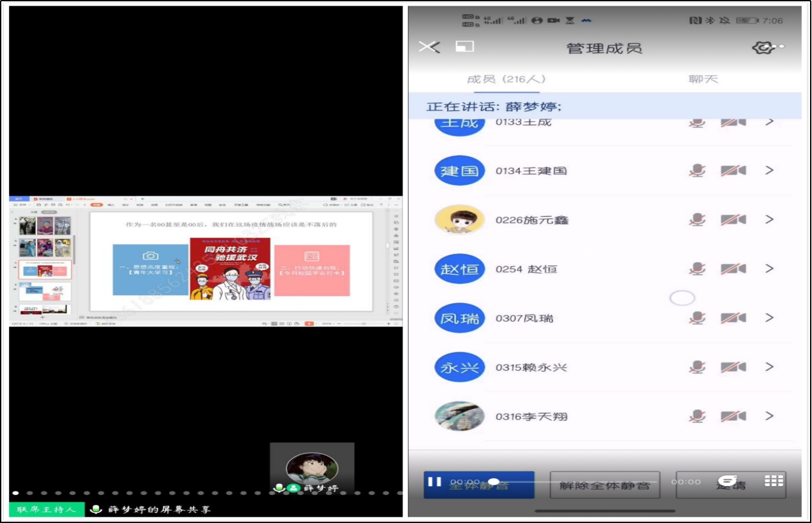Switch meeting to picture-in-picture window icon

(464, 47)
